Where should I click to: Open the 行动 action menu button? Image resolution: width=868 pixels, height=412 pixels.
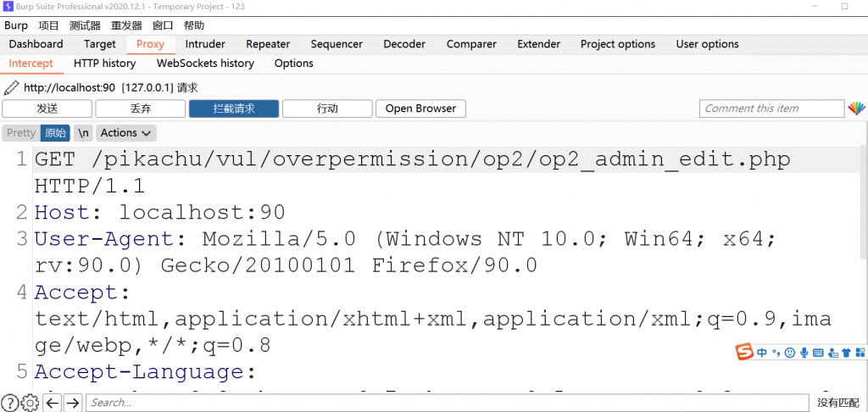pyautogui.click(x=327, y=109)
